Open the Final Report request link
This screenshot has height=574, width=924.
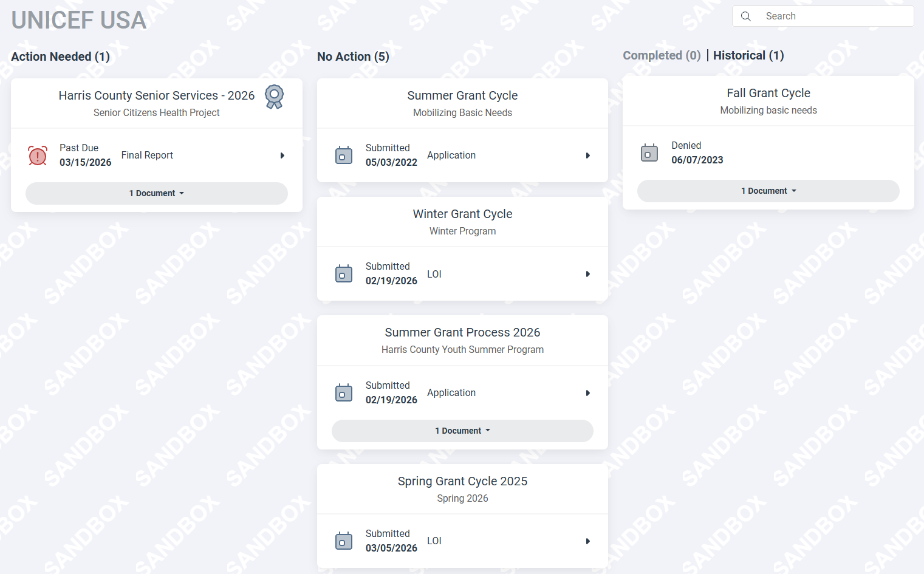pos(147,155)
